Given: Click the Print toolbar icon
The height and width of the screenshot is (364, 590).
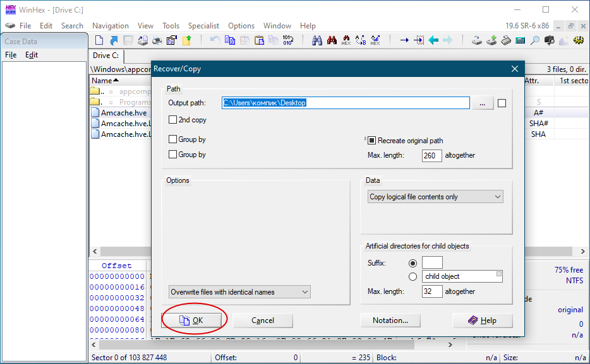Looking at the screenshot, I should point(157,40).
